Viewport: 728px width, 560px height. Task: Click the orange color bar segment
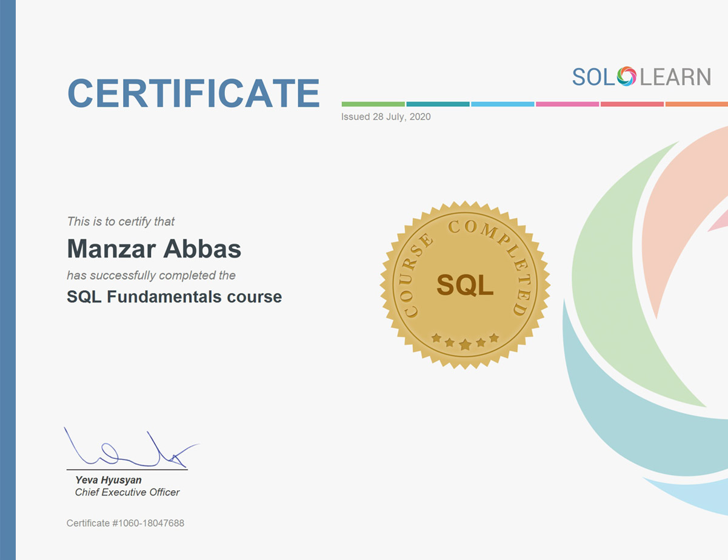point(696,104)
